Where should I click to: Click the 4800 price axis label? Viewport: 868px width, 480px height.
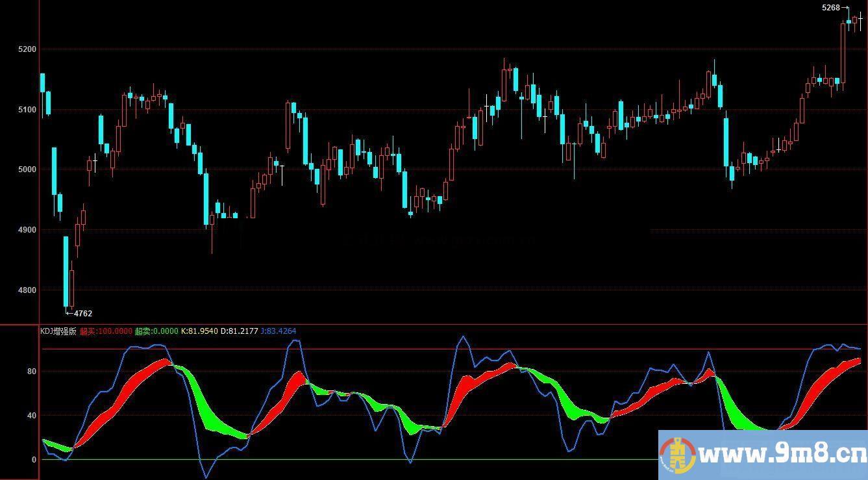coord(27,290)
